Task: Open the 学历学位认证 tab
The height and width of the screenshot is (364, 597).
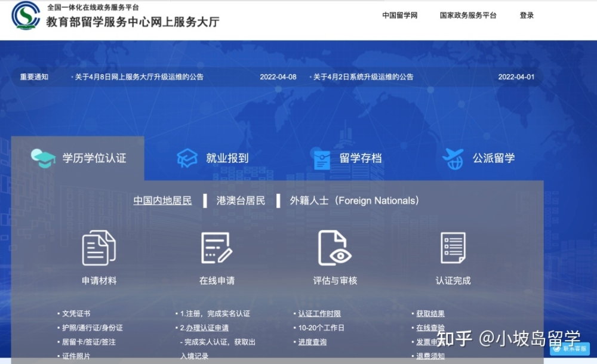Action: [x=78, y=158]
